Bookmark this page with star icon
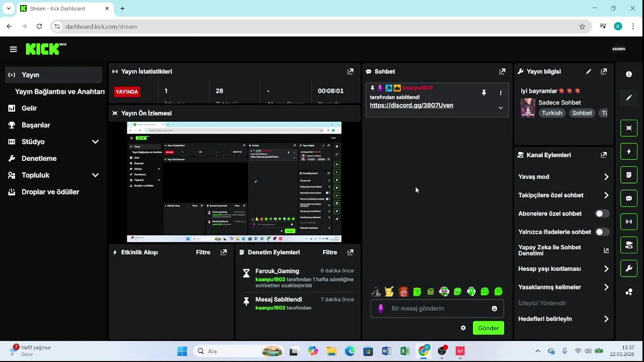644x362 pixels. pos(582,27)
